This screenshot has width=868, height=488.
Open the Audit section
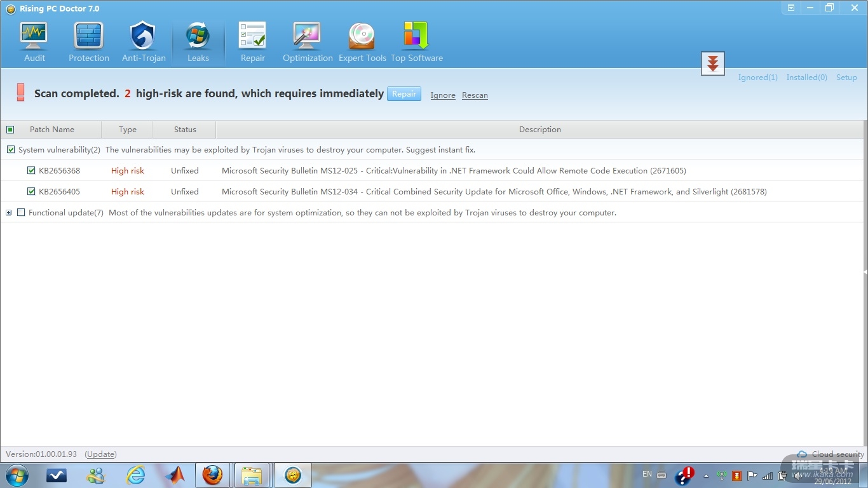(34, 43)
